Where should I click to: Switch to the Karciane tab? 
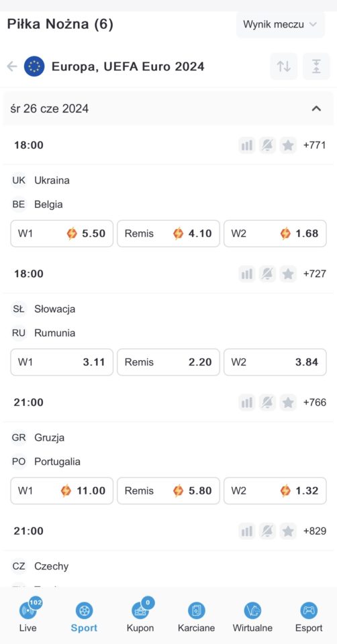tap(197, 616)
